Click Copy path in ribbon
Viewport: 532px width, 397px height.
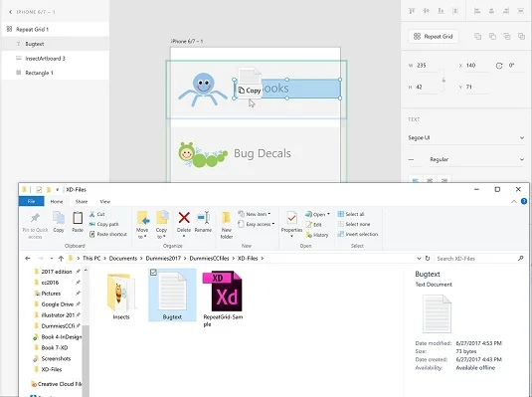pyautogui.click(x=103, y=224)
